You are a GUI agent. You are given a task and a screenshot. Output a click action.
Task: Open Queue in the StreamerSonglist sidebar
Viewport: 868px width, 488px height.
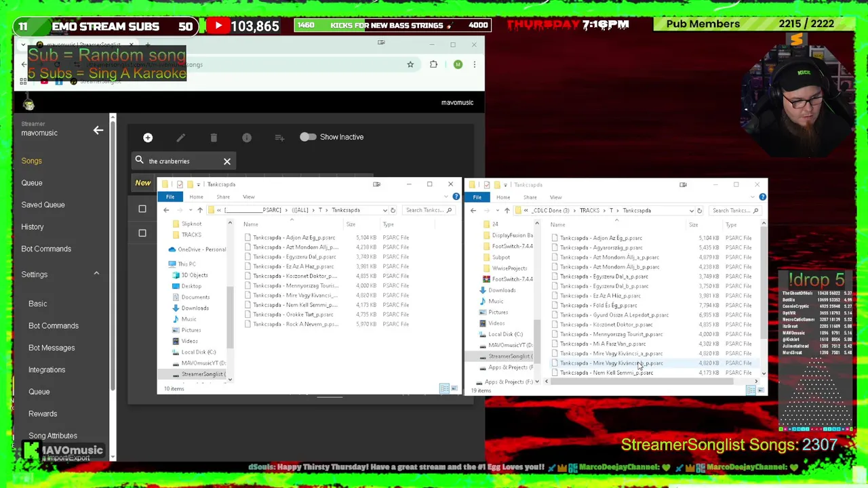32,183
